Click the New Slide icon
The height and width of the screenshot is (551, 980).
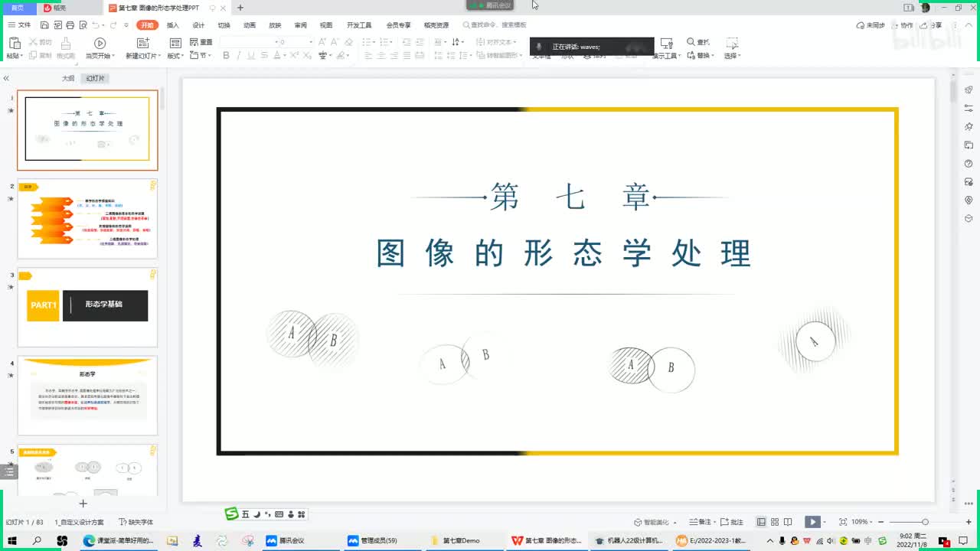pyautogui.click(x=143, y=44)
